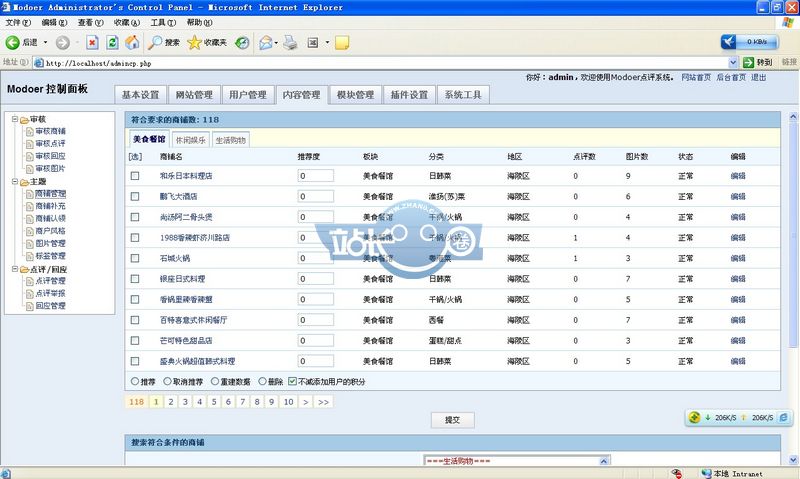
Task: Go to page 5 in pagination
Action: [x=214, y=402]
